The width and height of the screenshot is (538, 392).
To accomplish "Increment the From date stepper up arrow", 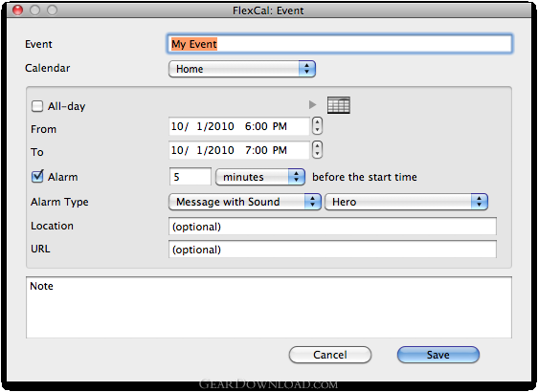I will [318, 122].
